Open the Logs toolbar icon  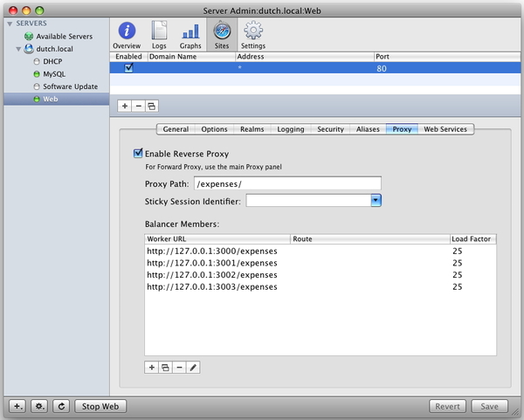pos(159,31)
